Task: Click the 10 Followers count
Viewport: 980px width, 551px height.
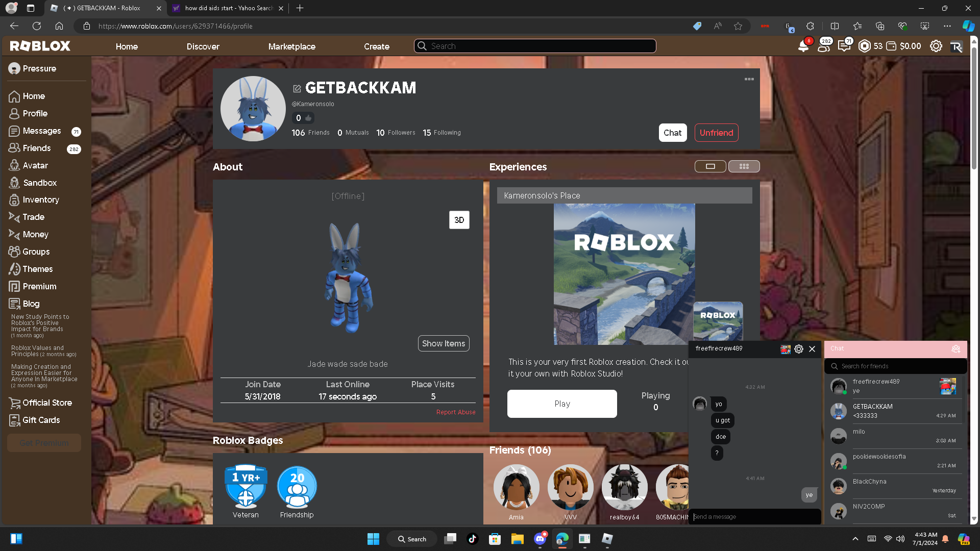Action: pyautogui.click(x=396, y=133)
